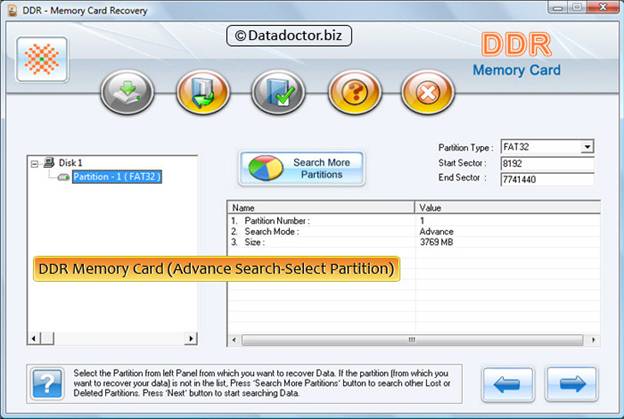Go back with the left arrow button
This screenshot has width=624, height=419.
(508, 384)
